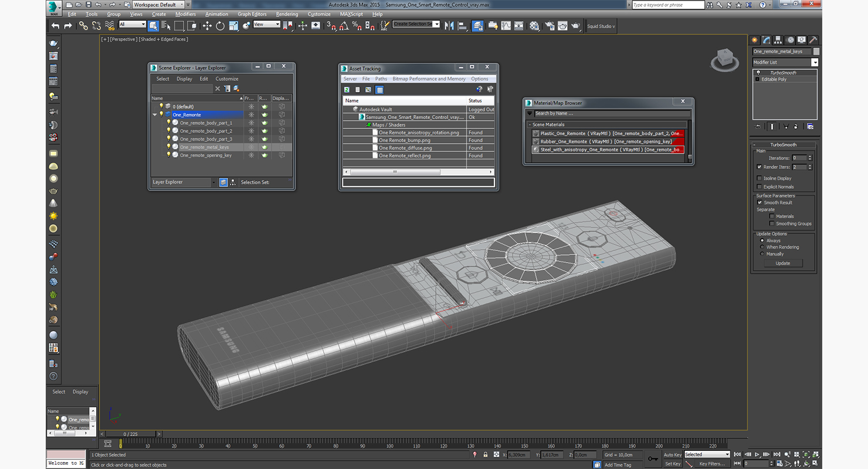Switch to the Create command panel tab
This screenshot has width=868, height=469.
click(x=755, y=40)
